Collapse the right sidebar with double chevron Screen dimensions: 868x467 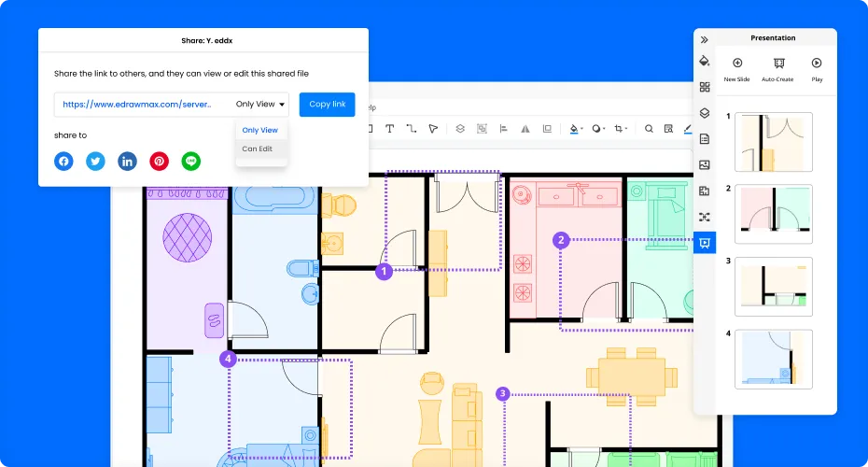(x=705, y=39)
